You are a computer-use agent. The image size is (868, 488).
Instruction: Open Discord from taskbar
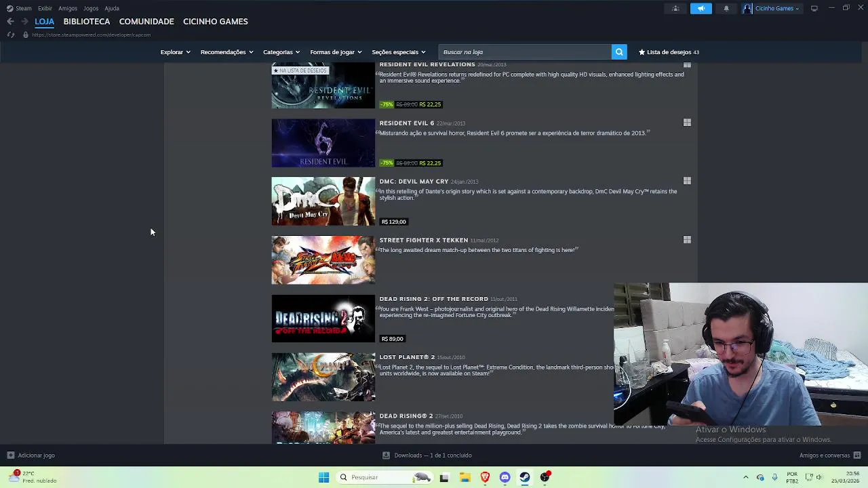505,477
